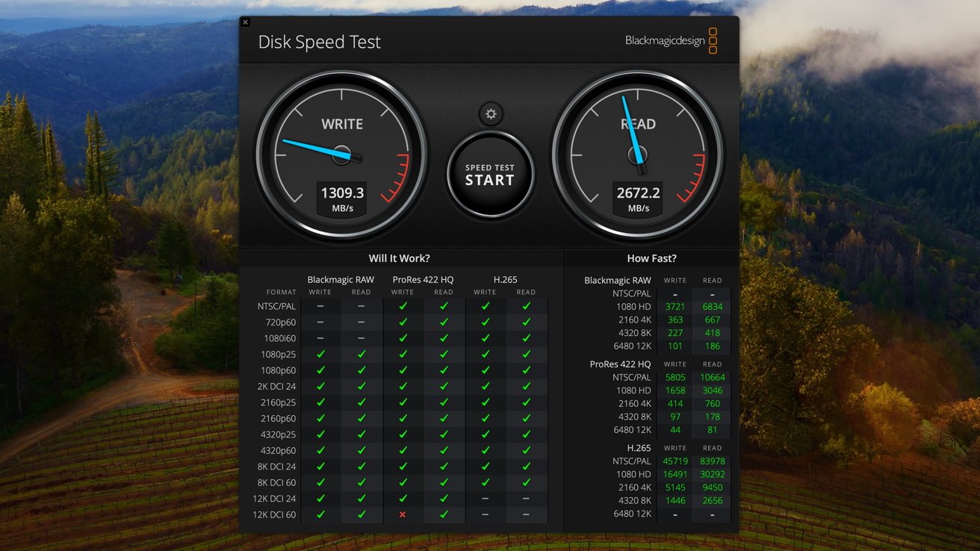
Task: Click the H.265 read checkmark for NTSC/PAL
Action: (x=526, y=306)
